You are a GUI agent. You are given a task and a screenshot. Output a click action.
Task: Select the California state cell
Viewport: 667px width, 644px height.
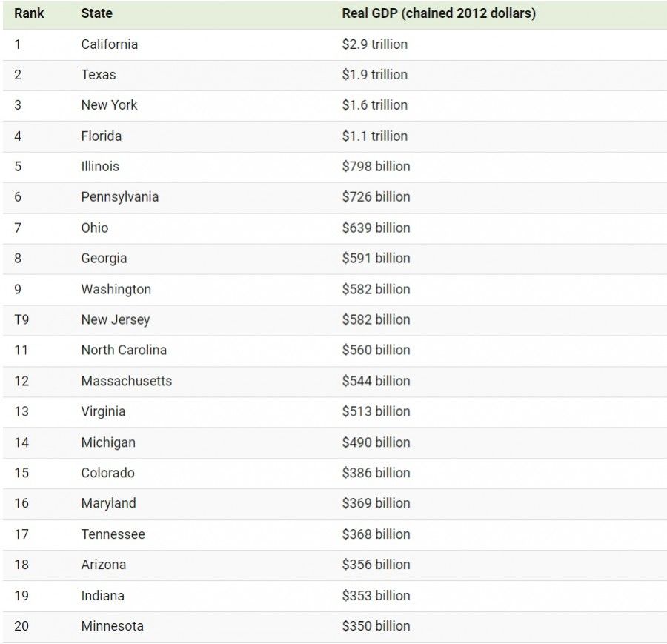[x=110, y=44]
